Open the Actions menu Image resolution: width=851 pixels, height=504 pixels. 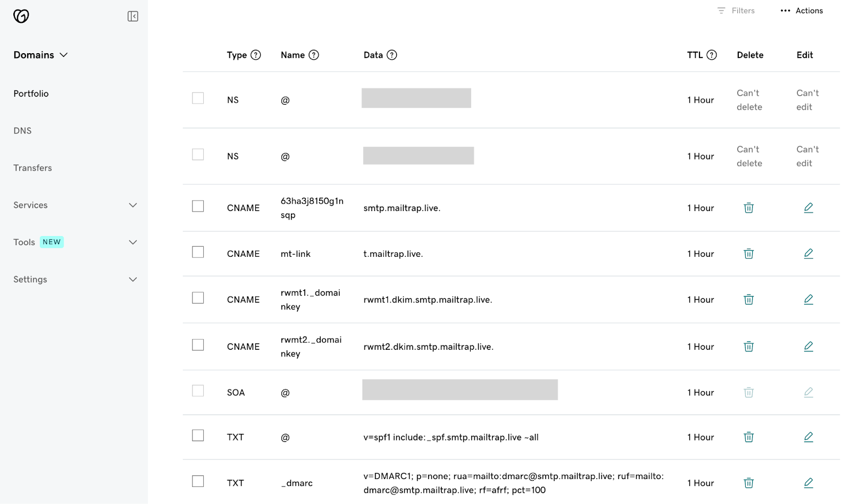coord(801,10)
